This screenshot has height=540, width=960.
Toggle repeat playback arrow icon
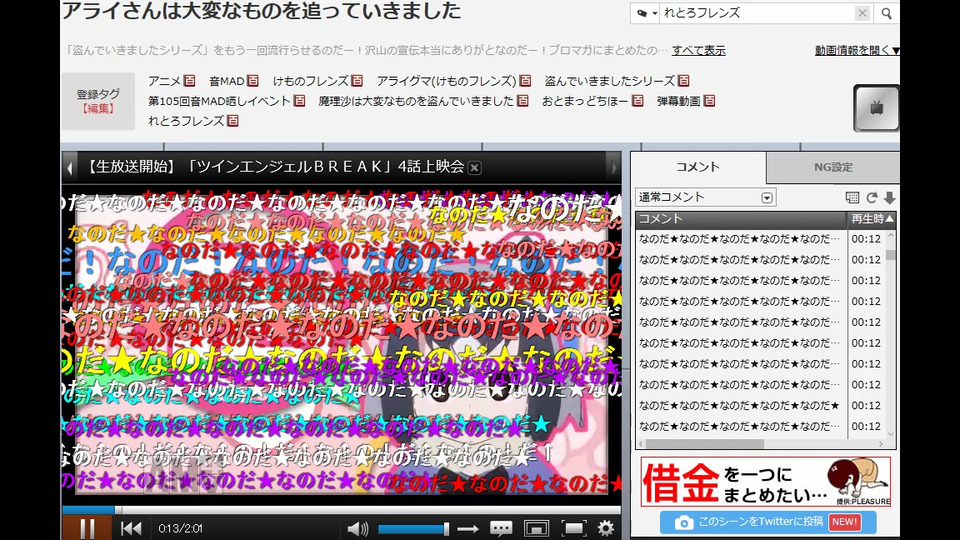tap(468, 528)
